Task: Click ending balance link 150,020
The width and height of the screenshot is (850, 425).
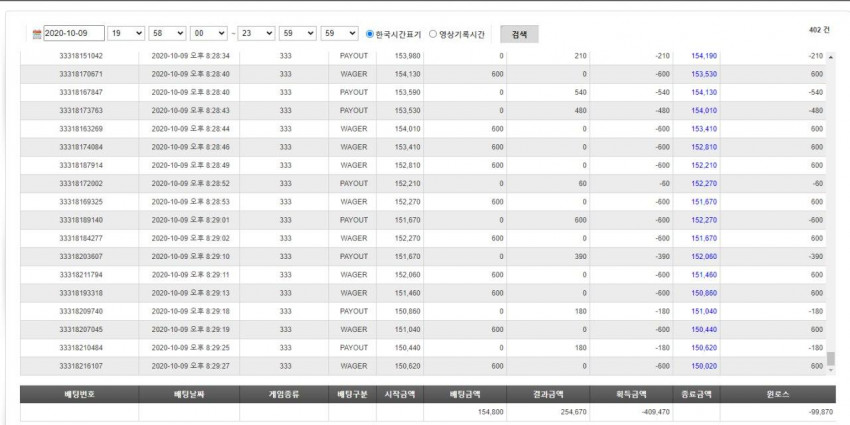Action: [704, 366]
